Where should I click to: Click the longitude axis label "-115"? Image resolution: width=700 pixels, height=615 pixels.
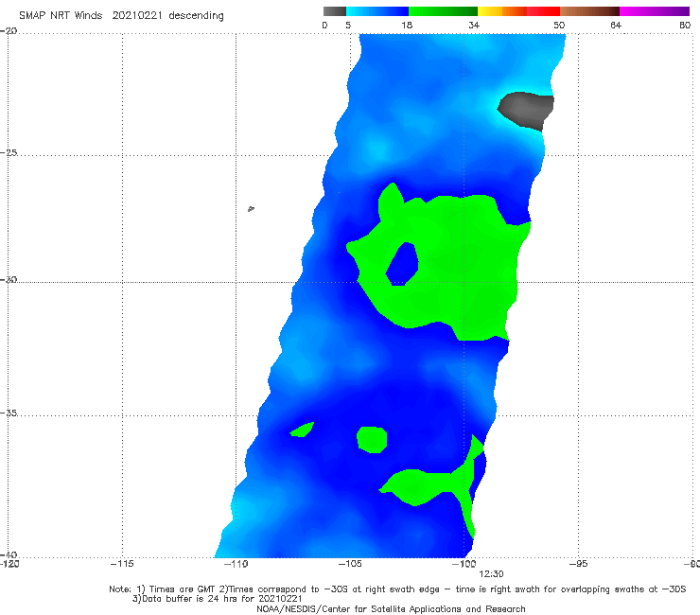tap(122, 564)
